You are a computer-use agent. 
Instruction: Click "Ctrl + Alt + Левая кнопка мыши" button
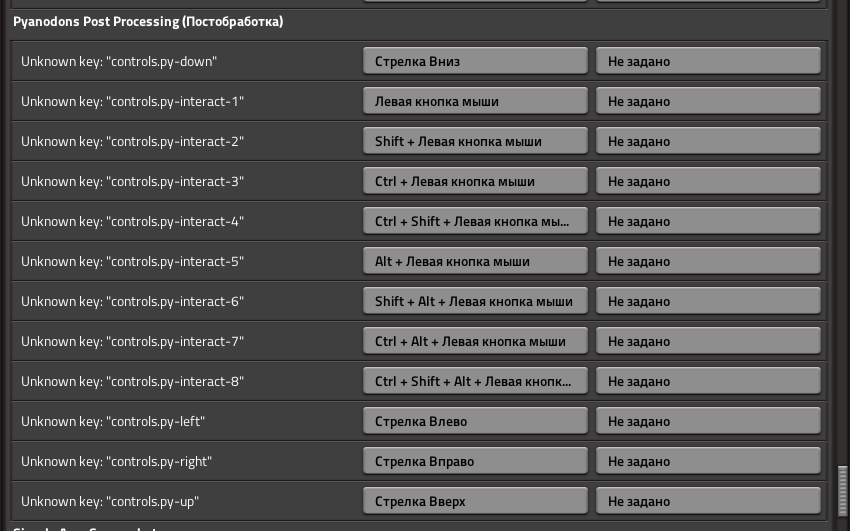475,341
